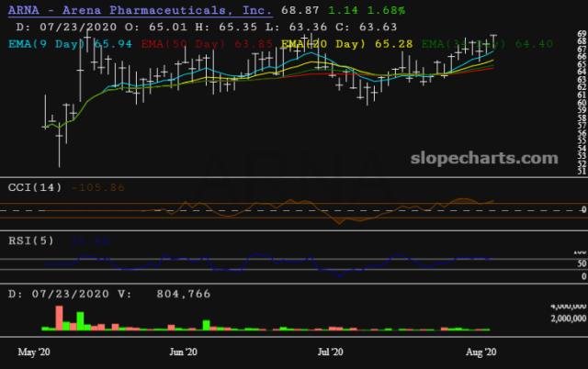The height and width of the screenshot is (369, 588).
Task: Click the RSI(5) indicator label
Action: tap(30, 240)
